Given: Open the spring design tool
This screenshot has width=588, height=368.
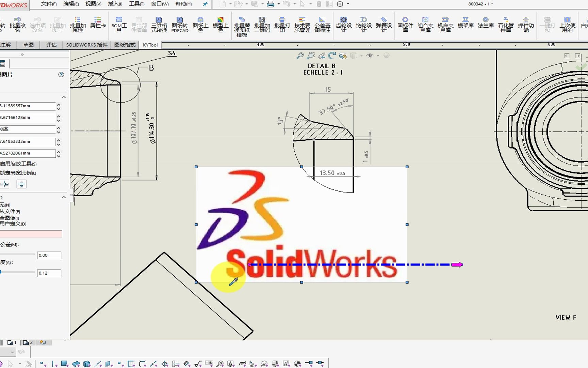Looking at the screenshot, I should coord(384,24).
